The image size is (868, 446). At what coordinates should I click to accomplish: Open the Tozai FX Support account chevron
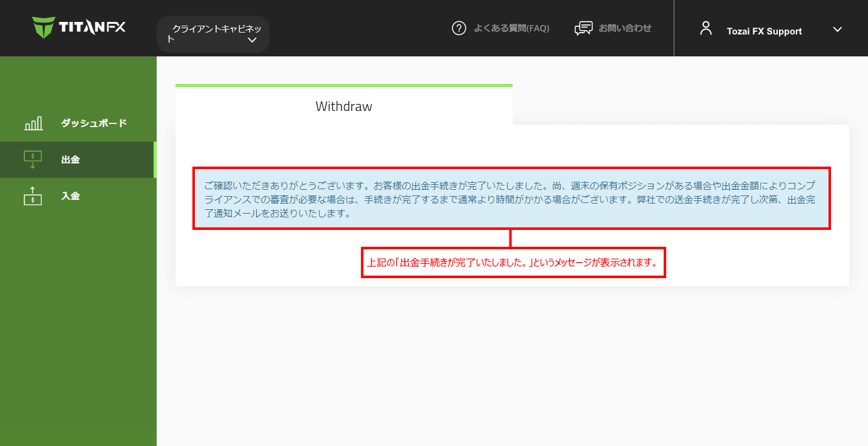[838, 29]
